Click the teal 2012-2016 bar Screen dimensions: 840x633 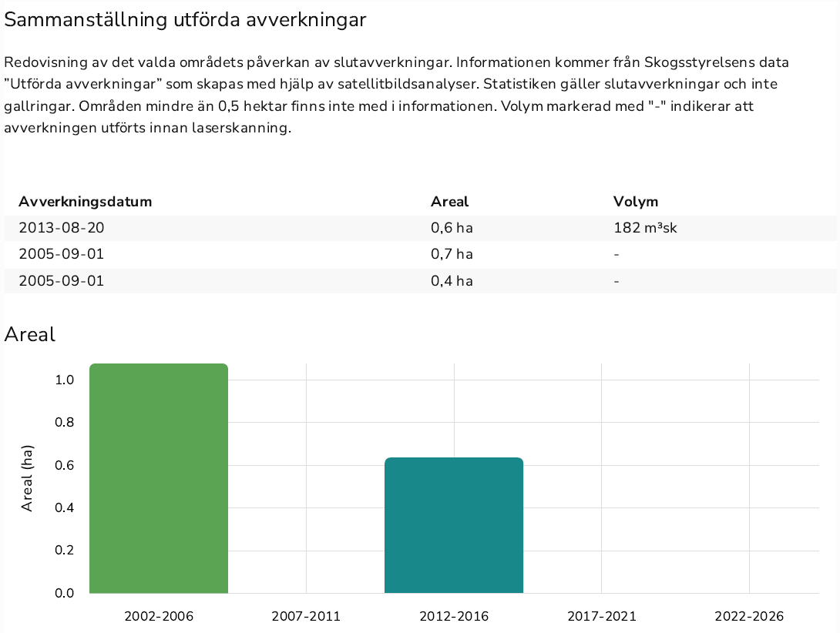point(454,525)
